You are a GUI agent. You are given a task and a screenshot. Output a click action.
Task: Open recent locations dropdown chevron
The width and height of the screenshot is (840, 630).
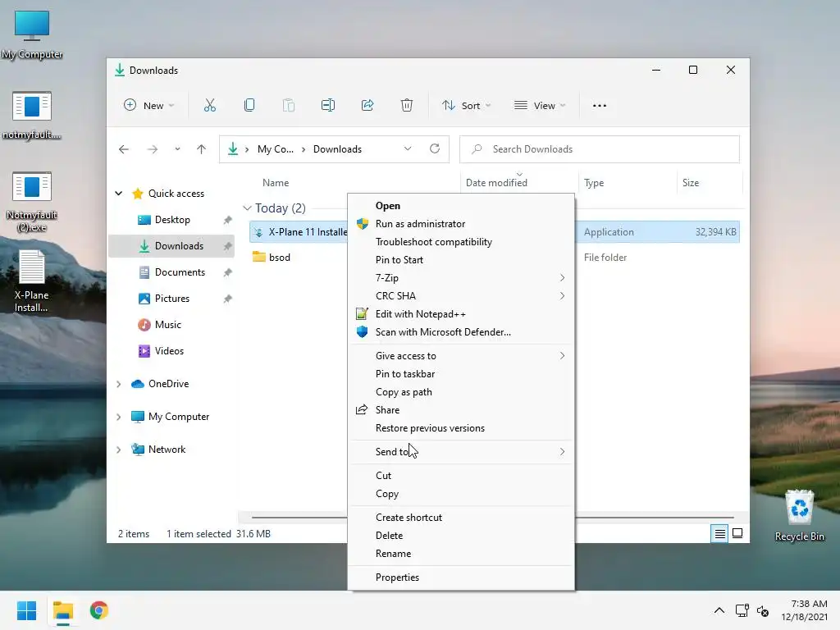(177, 149)
